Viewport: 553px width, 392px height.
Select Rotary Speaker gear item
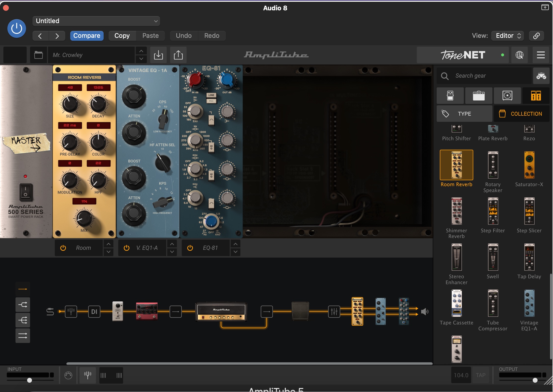point(493,172)
